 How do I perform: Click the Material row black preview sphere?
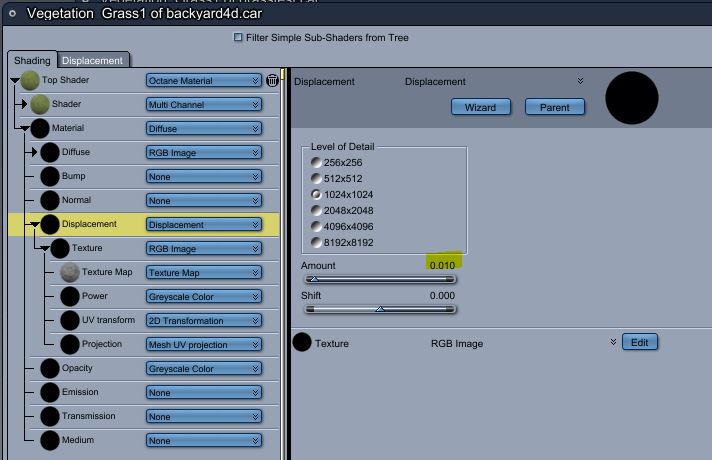click(40, 129)
